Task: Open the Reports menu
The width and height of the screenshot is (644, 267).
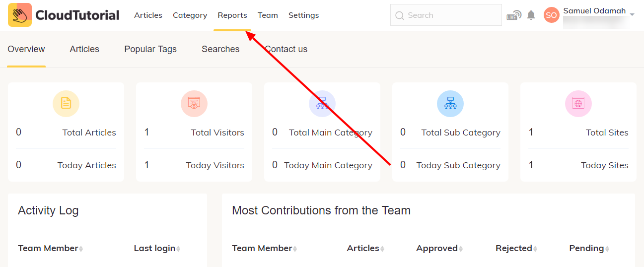Action: pos(232,15)
